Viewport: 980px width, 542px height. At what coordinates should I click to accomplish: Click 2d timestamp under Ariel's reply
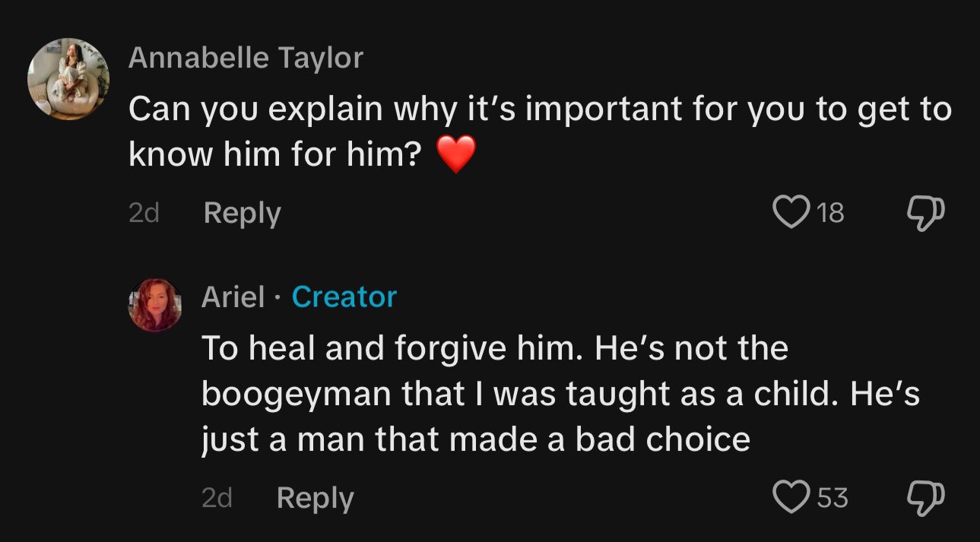click(x=217, y=499)
